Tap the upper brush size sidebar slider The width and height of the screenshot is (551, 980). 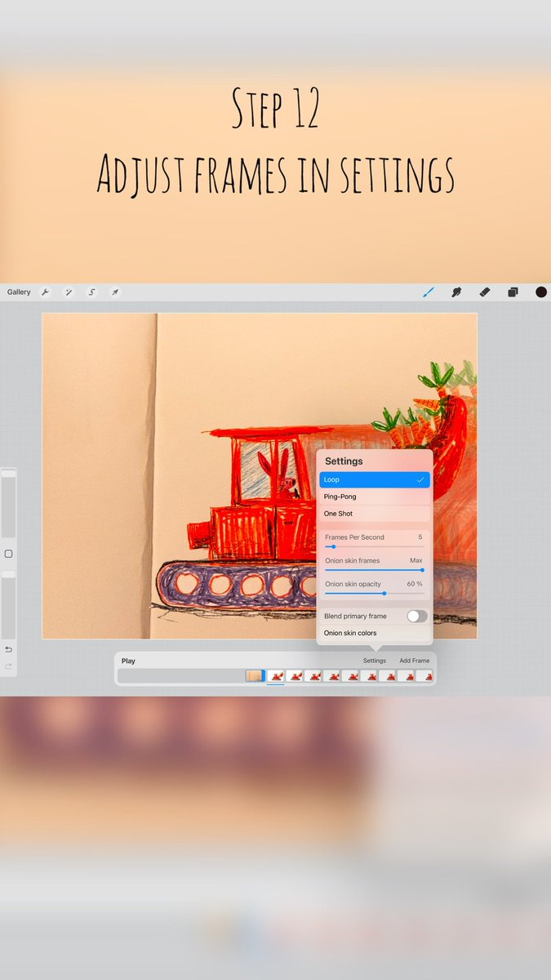[8, 504]
